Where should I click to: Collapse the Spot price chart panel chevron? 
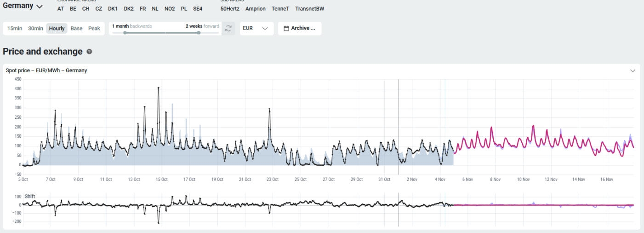point(633,70)
